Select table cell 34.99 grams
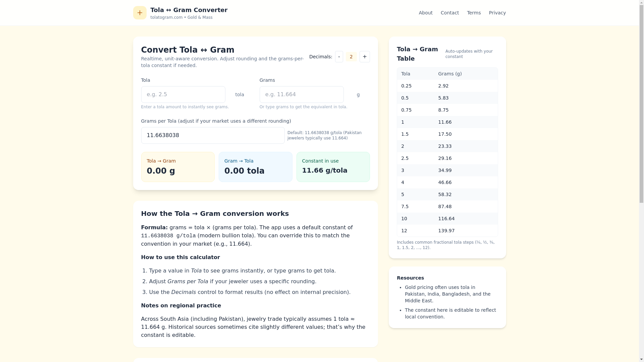The height and width of the screenshot is (362, 644). coord(445,170)
